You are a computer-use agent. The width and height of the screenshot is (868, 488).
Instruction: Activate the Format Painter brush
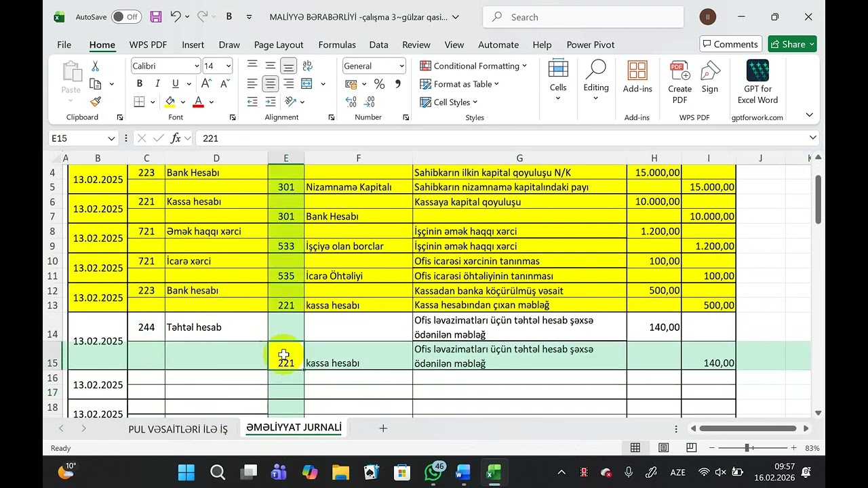tap(96, 102)
